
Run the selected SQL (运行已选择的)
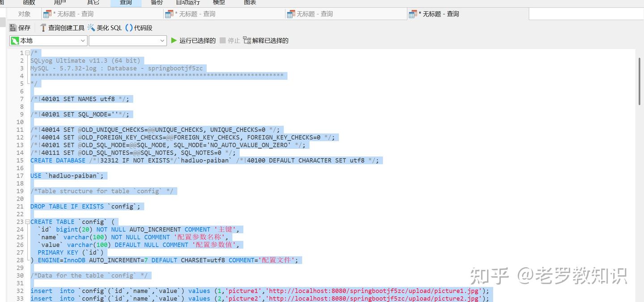193,41
